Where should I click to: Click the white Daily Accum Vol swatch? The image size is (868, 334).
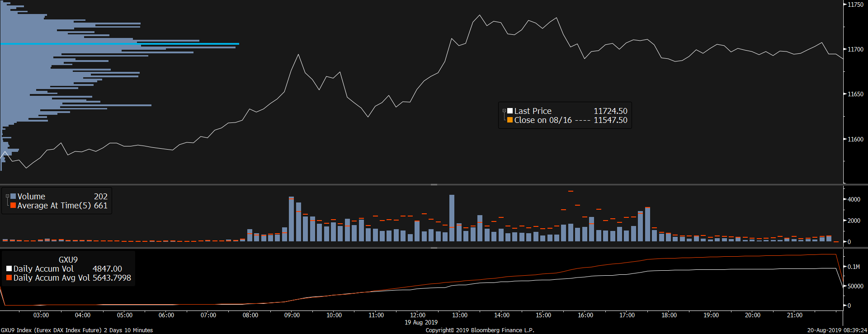click(x=9, y=268)
